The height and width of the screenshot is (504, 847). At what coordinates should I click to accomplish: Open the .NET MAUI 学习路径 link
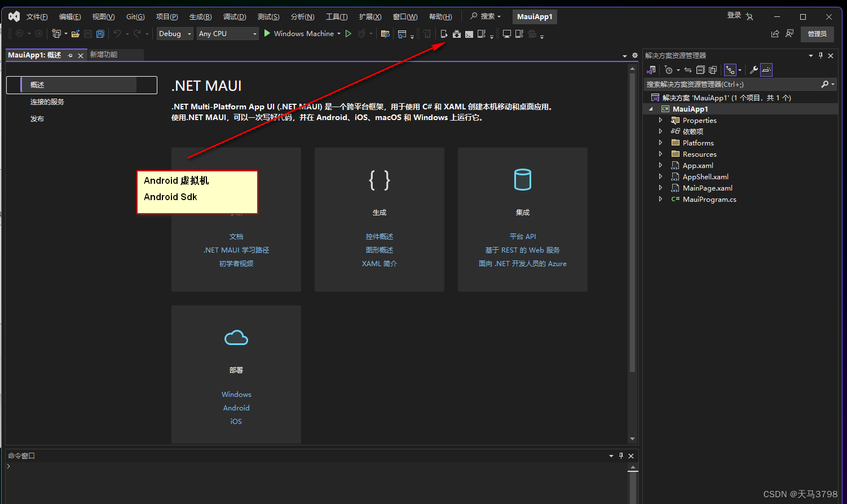[236, 250]
